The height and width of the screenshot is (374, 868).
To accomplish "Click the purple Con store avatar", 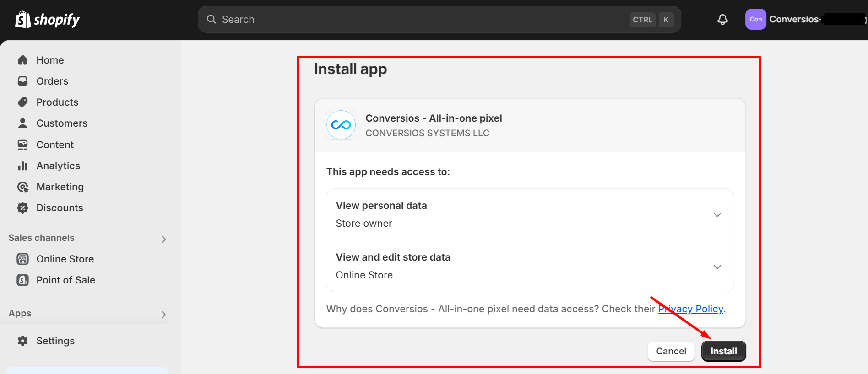I will click(x=755, y=19).
